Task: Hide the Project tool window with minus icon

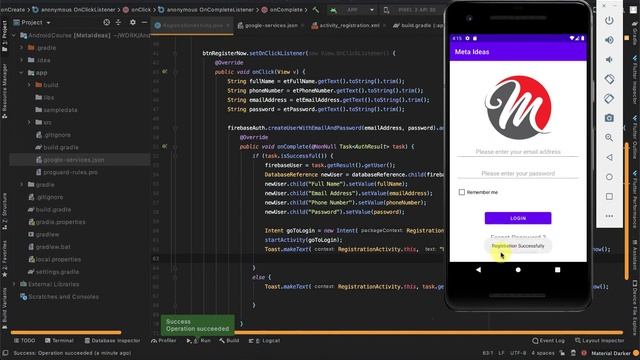Action: (x=144, y=22)
